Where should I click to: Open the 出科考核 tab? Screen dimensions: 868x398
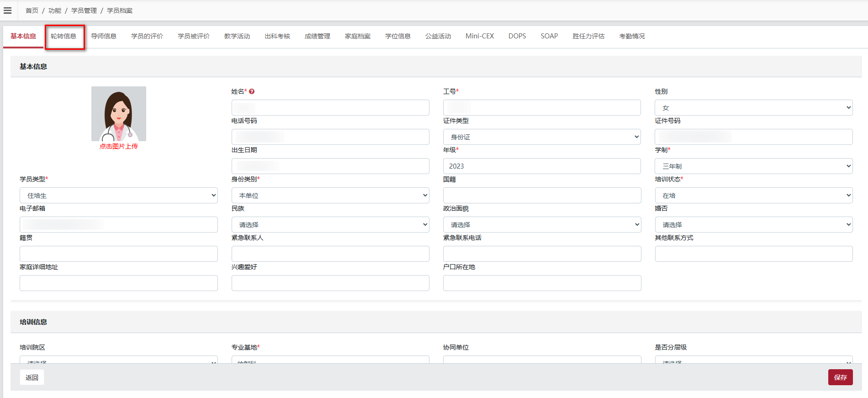(x=277, y=36)
